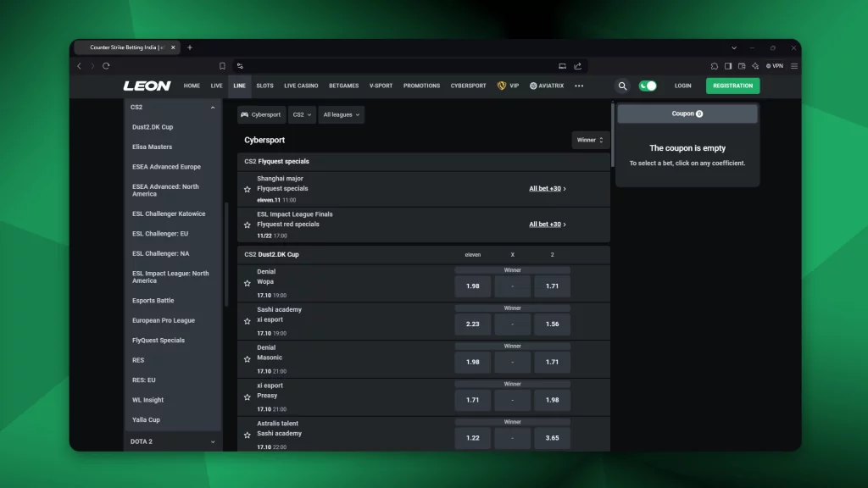Image resolution: width=868 pixels, height=488 pixels.
Task: Bet on Masonic at odds 1.71
Action: (552, 362)
